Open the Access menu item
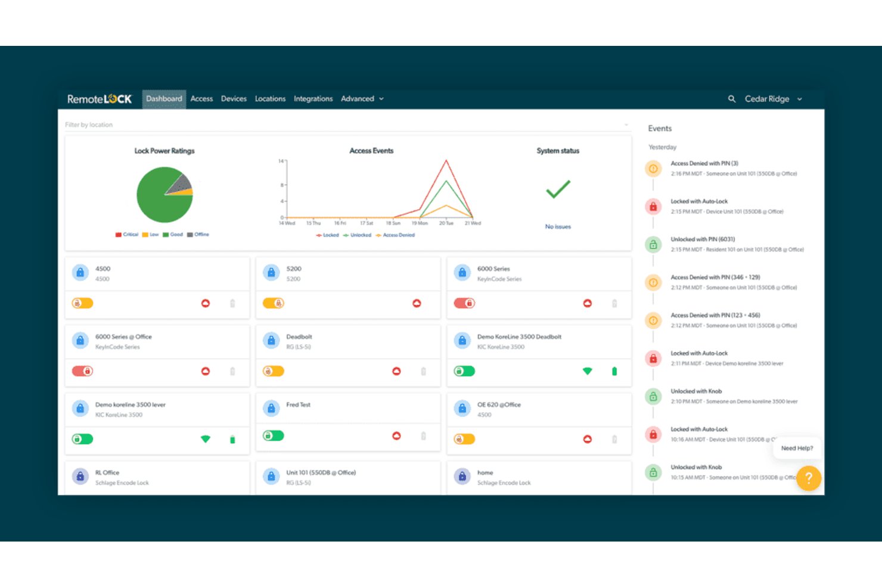The height and width of the screenshot is (588, 882). tap(201, 99)
